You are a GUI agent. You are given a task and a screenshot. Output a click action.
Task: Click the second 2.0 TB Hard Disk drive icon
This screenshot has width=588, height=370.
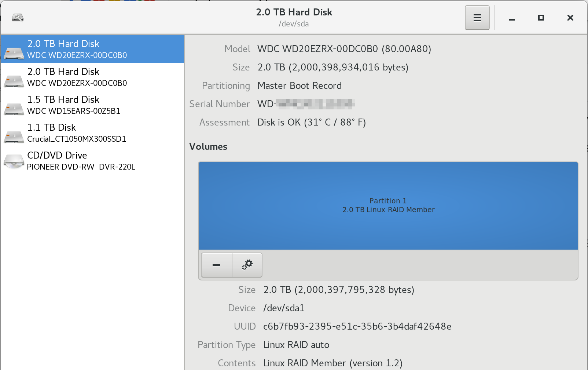[x=14, y=81]
